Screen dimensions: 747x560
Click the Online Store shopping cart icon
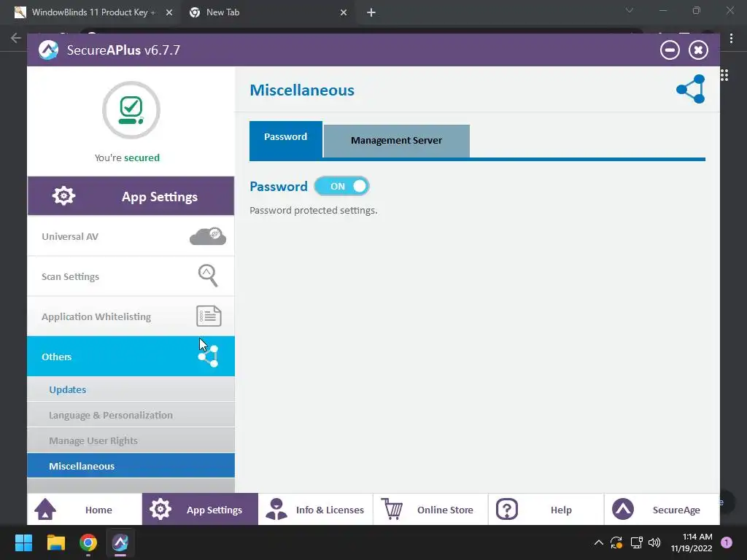point(392,510)
